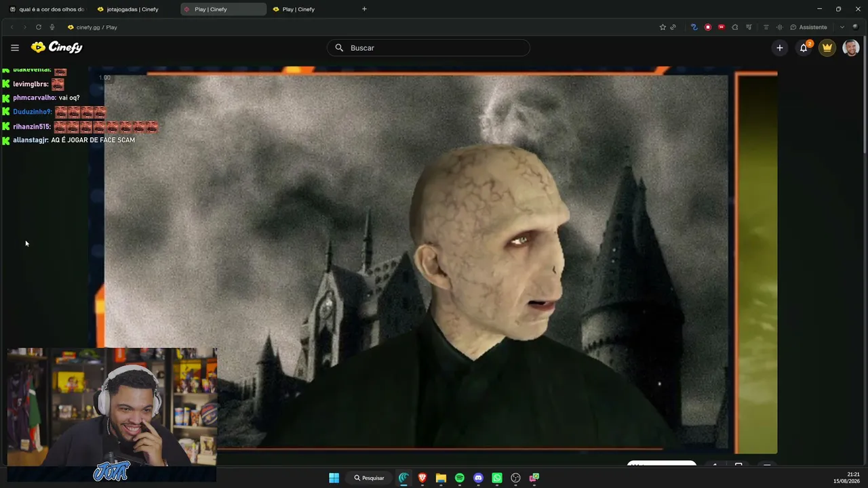
Task: Switch to the 'jotajogadas | Cinefy' tab
Action: tap(132, 9)
